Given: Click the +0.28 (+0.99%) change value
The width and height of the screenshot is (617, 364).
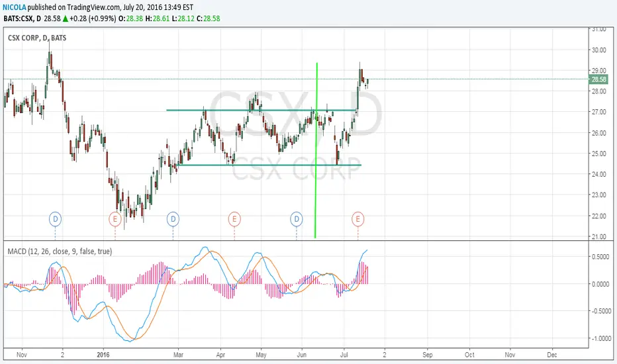Looking at the screenshot, I should pyautogui.click(x=93, y=19).
